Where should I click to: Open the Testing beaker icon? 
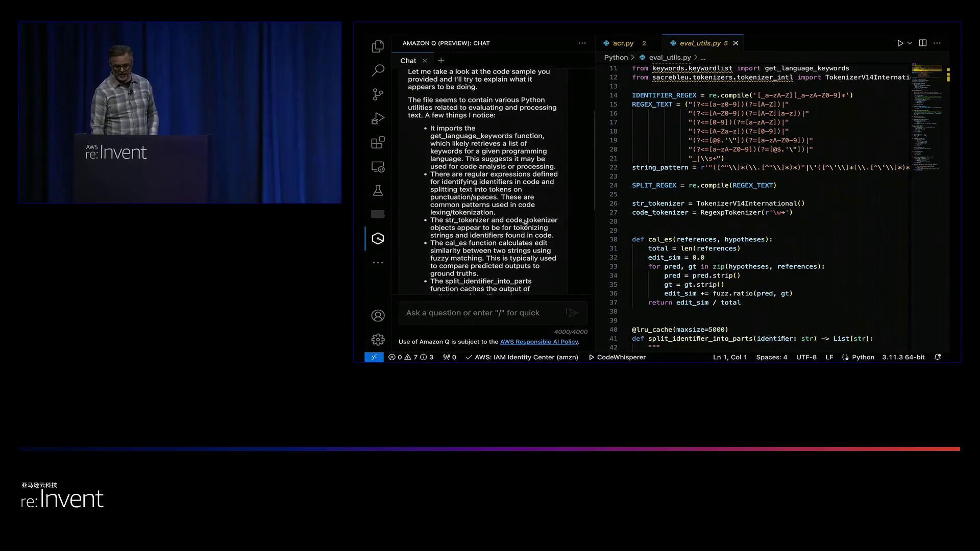378,191
